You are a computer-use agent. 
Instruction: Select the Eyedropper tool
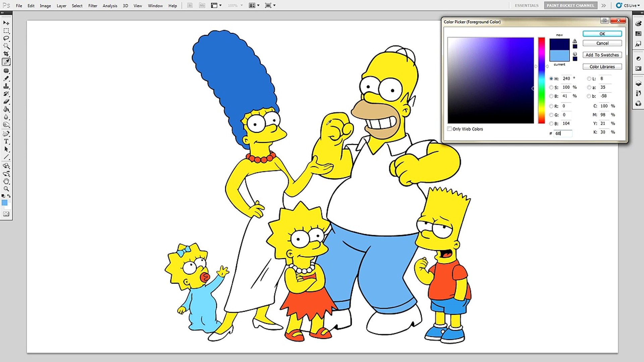pos(6,62)
